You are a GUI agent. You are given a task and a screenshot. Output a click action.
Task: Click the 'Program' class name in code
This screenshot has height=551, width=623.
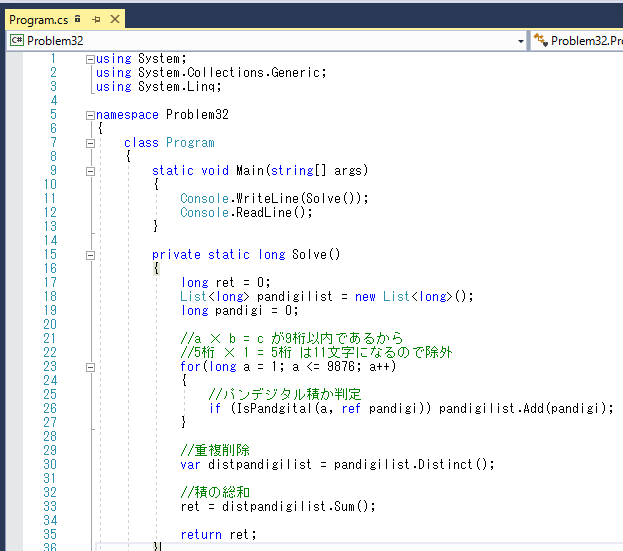tap(190, 143)
